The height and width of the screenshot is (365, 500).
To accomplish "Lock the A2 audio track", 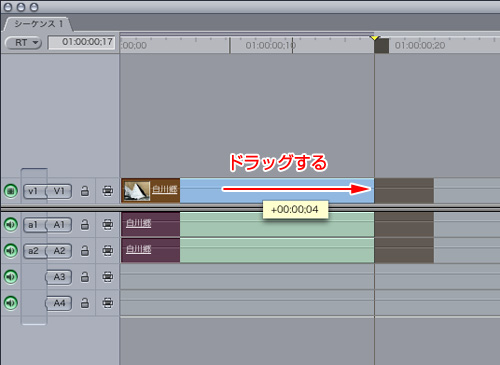I will 85,250.
